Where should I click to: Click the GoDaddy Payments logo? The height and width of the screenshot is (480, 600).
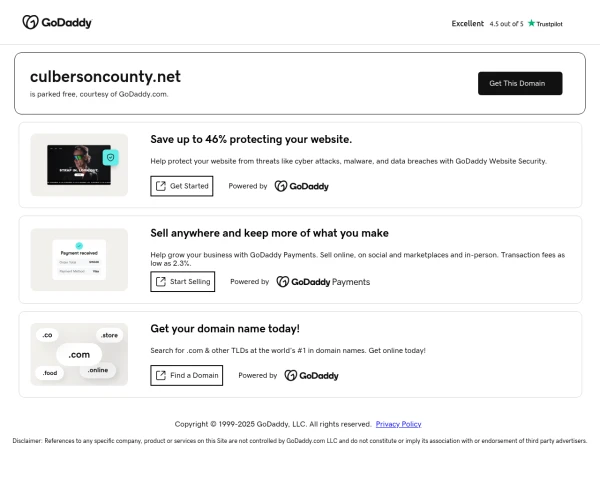[322, 282]
